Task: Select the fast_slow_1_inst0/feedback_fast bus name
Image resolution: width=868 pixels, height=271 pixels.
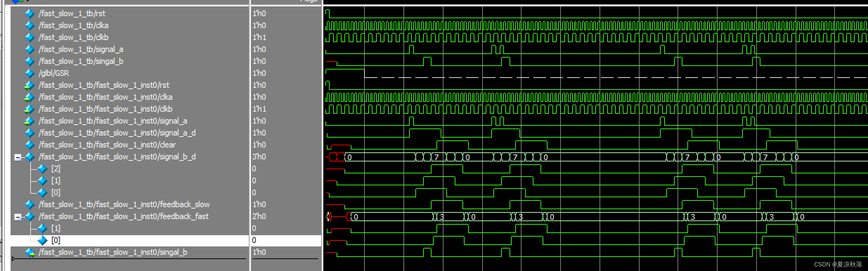Action: click(x=124, y=216)
